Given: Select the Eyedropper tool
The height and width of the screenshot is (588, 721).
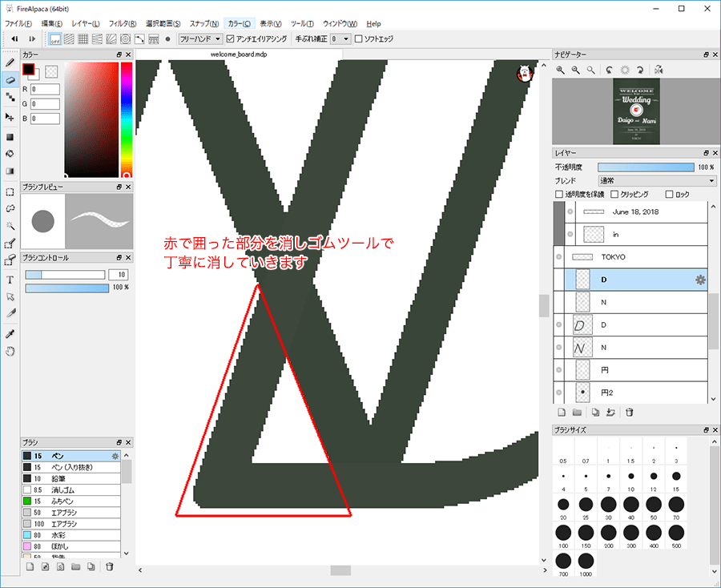Looking at the screenshot, I should coord(10,333).
